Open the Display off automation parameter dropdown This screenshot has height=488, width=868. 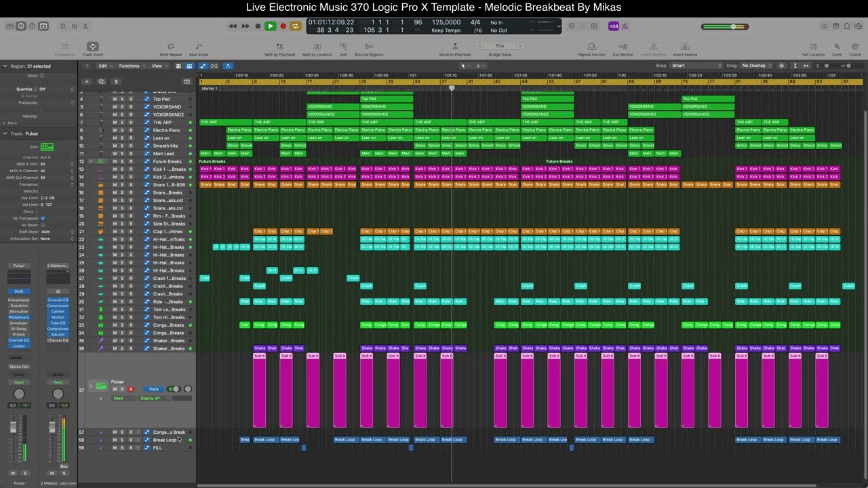pos(154,399)
